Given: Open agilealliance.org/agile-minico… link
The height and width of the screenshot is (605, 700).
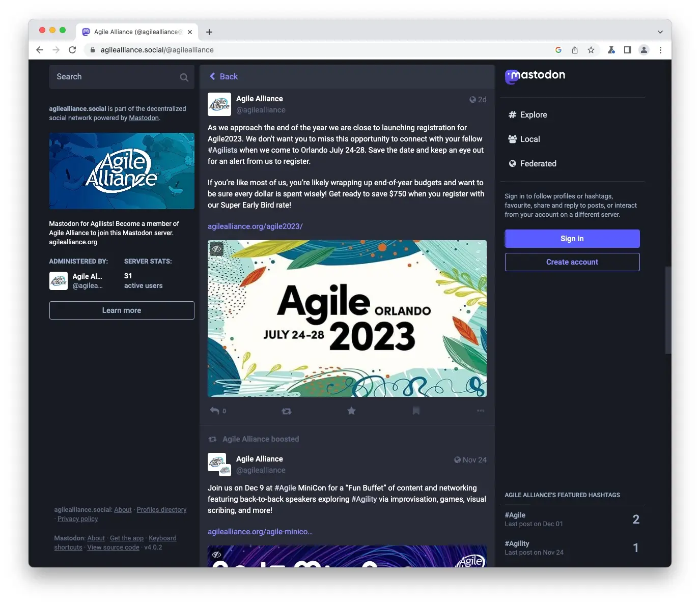Looking at the screenshot, I should click(x=260, y=532).
